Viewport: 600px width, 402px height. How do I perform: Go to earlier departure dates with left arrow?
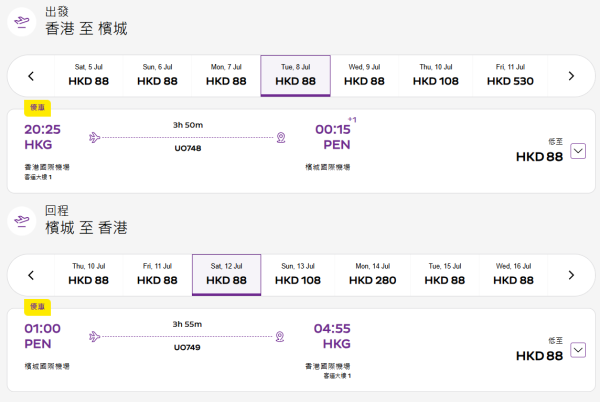(x=31, y=76)
